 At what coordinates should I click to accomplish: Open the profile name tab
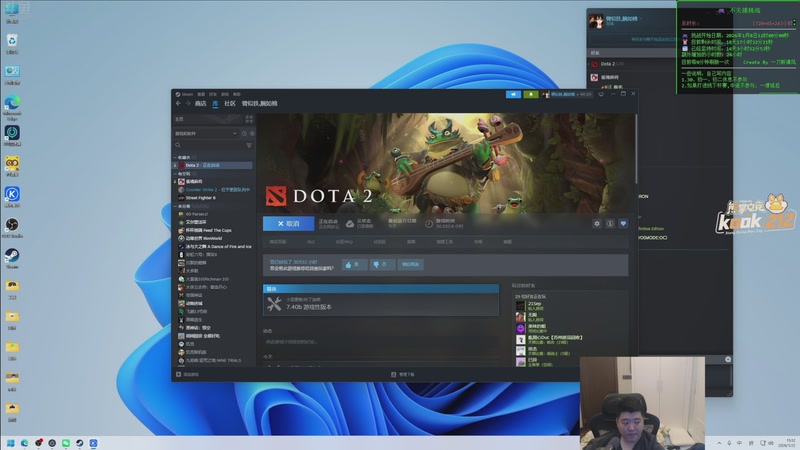coord(259,104)
